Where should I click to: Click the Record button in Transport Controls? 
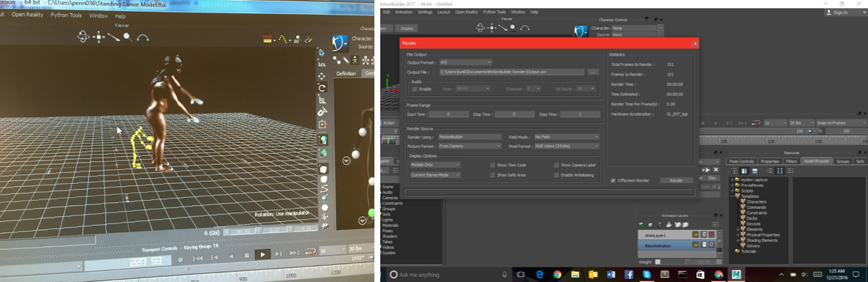click(180, 259)
